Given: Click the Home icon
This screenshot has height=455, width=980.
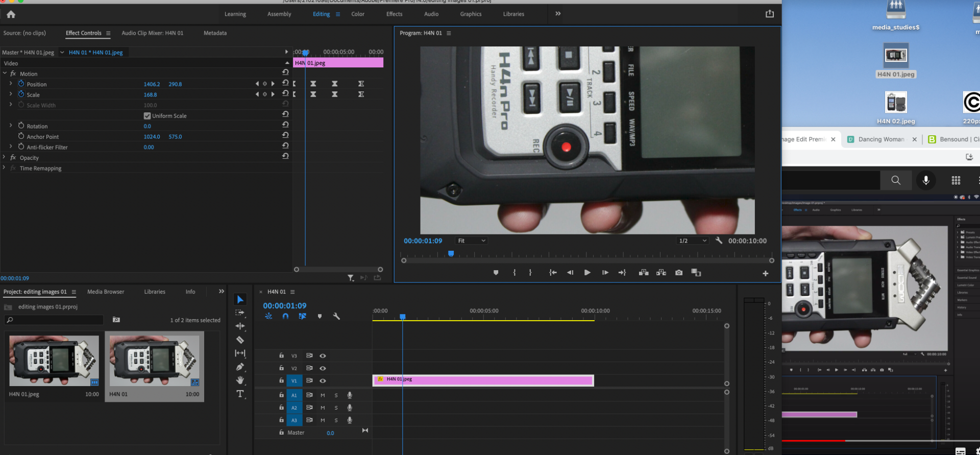Looking at the screenshot, I should point(11,14).
